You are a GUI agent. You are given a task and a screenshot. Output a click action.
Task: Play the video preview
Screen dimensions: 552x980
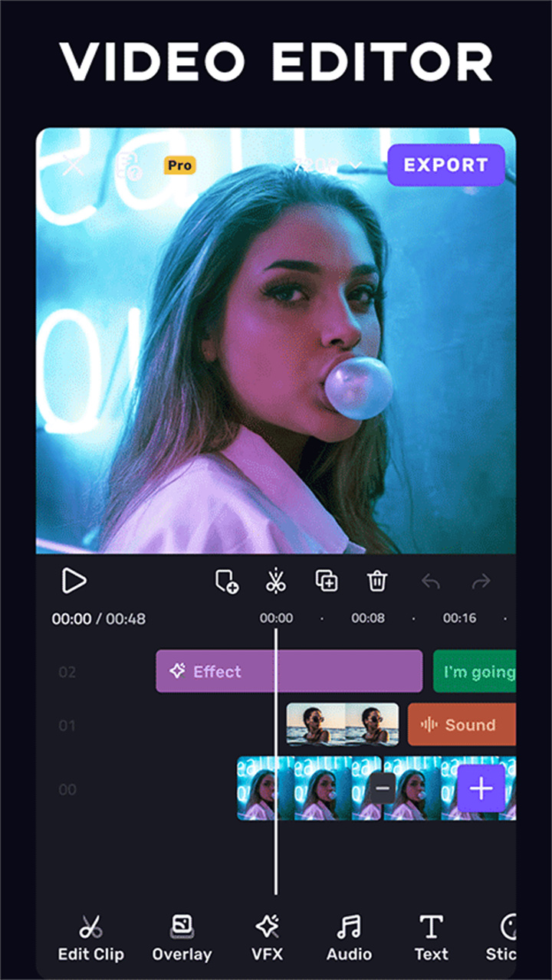(x=74, y=582)
